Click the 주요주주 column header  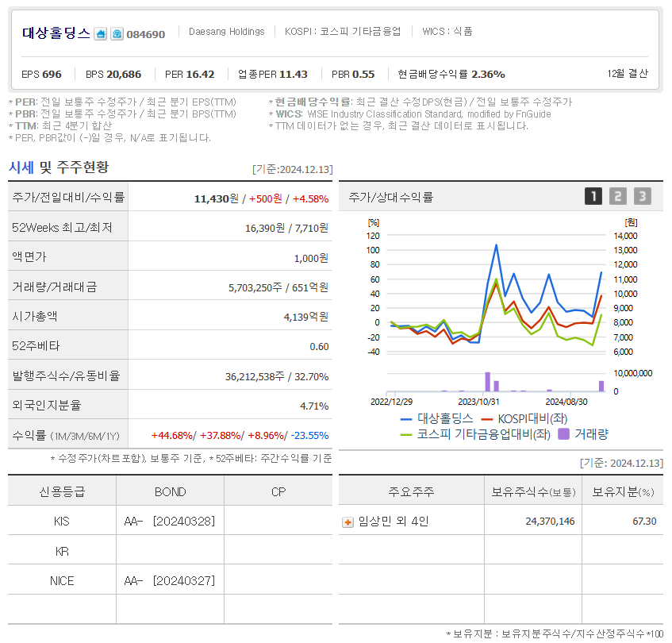[412, 491]
